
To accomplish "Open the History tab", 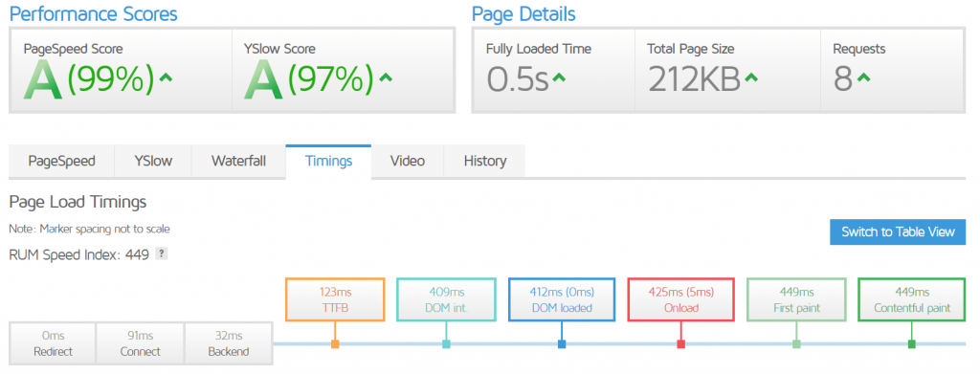I will [x=485, y=161].
